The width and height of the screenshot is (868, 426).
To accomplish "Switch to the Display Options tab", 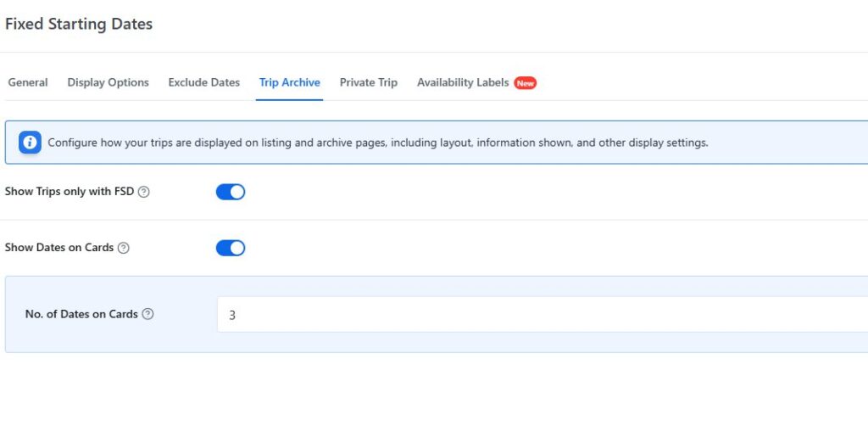I will point(108,82).
